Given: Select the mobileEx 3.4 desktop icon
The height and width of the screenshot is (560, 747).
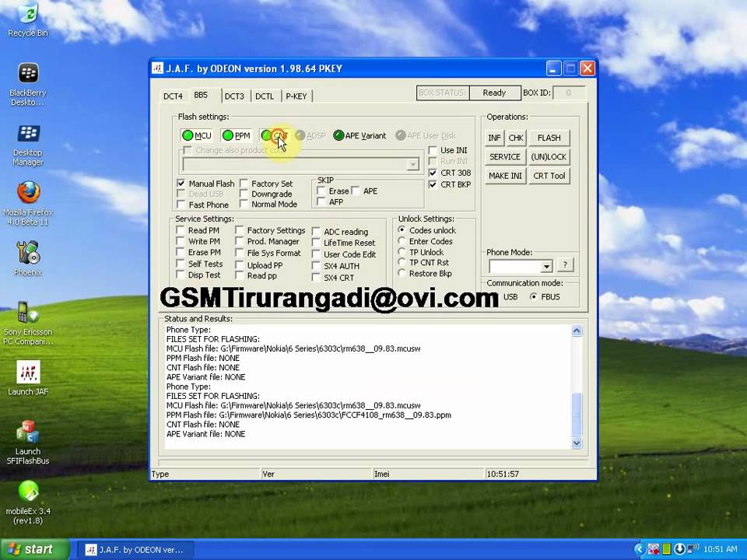Looking at the screenshot, I should [28, 503].
